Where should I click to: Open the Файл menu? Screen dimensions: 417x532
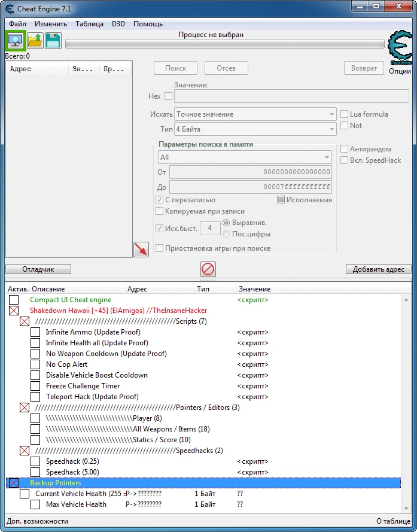coord(17,24)
